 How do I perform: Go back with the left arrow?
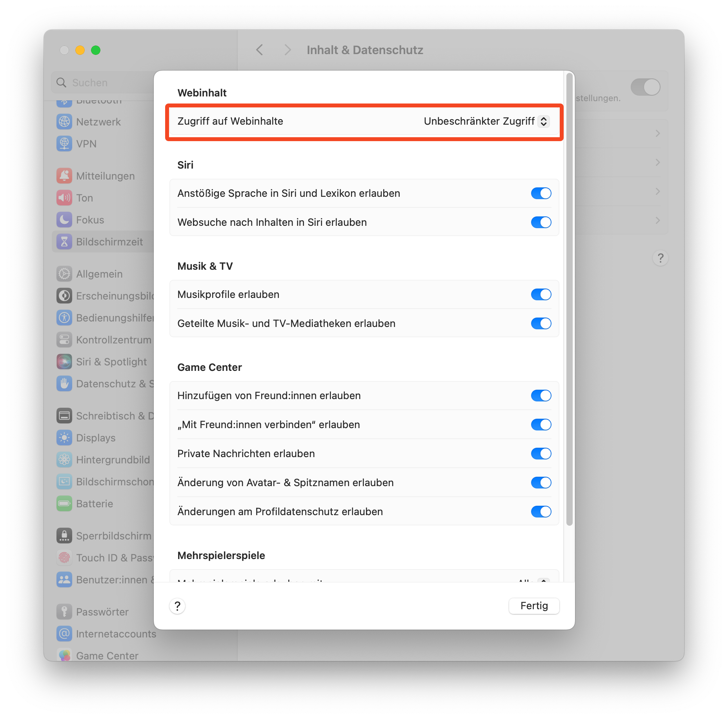[259, 50]
